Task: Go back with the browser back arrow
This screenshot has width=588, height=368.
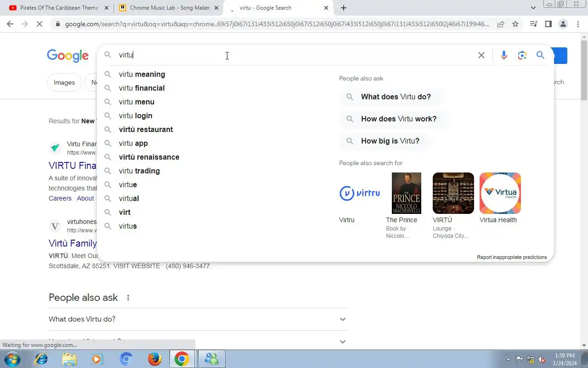Action: coord(10,24)
